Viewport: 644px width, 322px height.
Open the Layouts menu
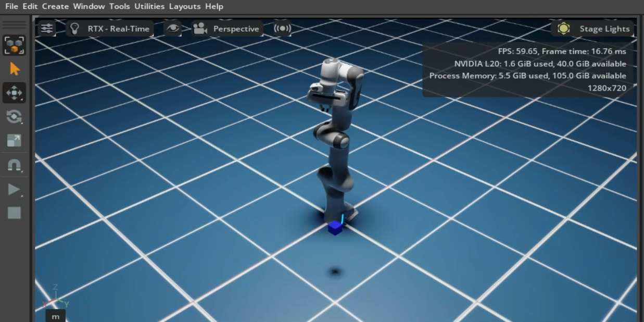(x=185, y=6)
